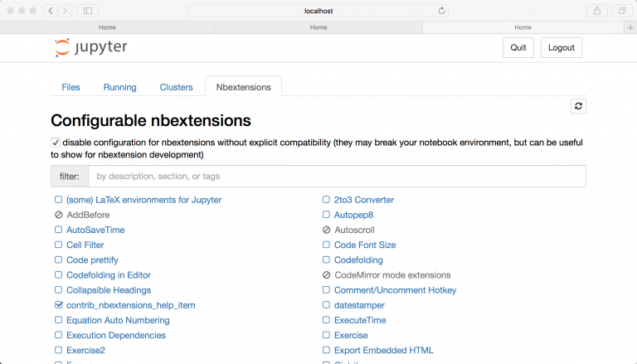Uncheck disable configuration compatibility checkbox
This screenshot has width=637, height=364.
click(x=56, y=143)
